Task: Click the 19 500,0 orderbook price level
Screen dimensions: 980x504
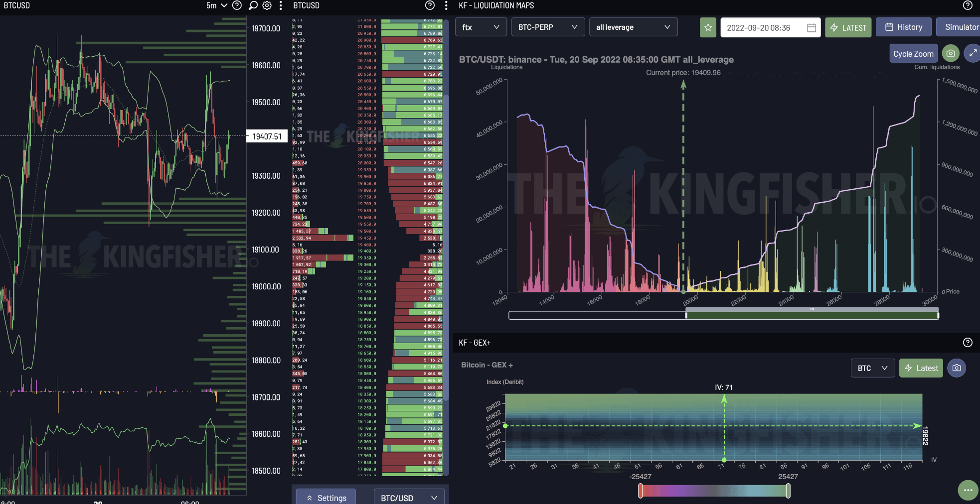Action: click(x=367, y=231)
